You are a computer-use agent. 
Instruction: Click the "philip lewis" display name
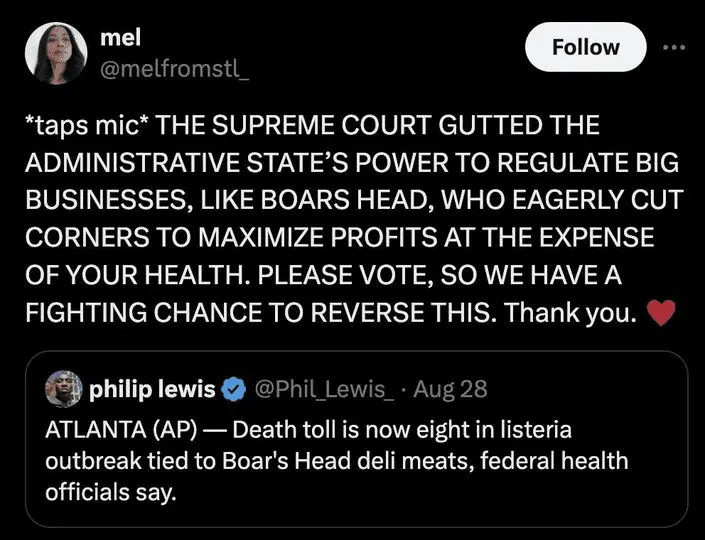click(153, 389)
